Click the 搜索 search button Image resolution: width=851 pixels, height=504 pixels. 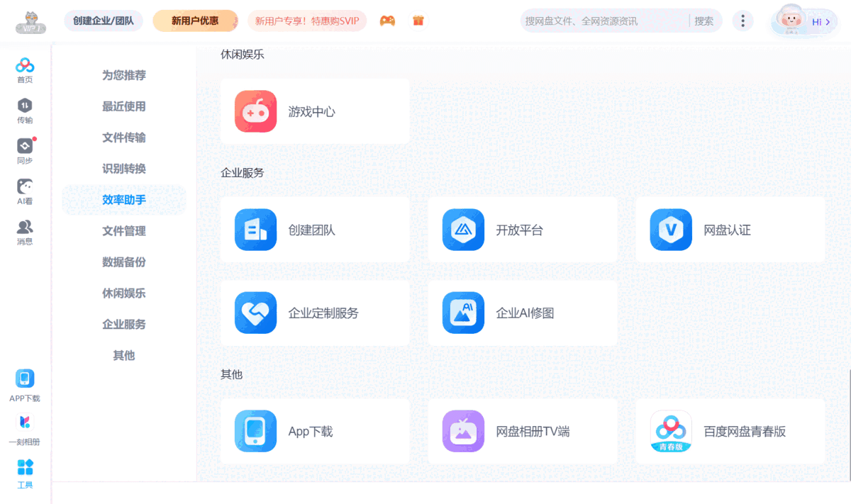click(x=704, y=21)
